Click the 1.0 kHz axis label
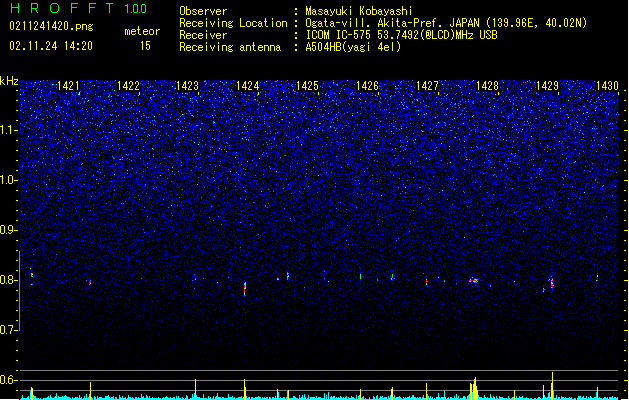629x400 pixels. click(x=9, y=180)
